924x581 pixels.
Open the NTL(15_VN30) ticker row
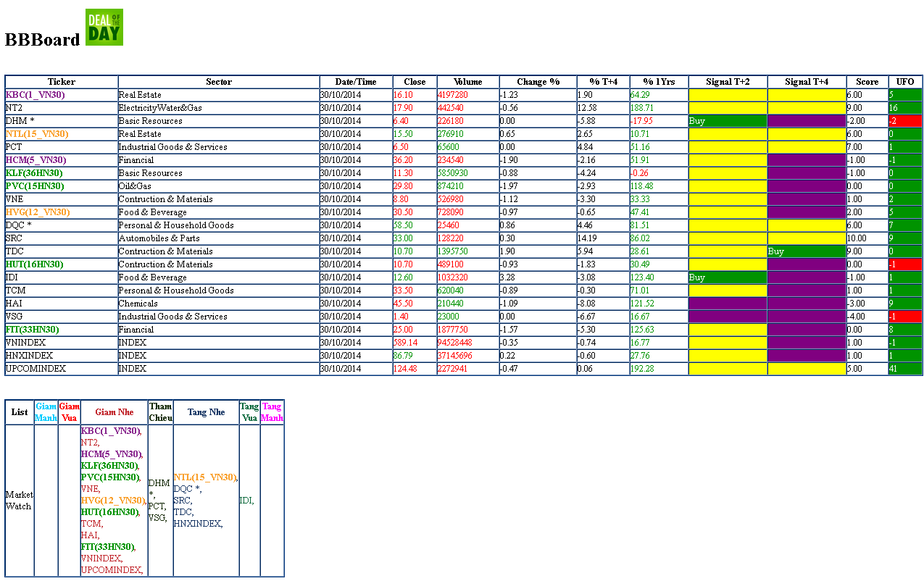[37, 134]
